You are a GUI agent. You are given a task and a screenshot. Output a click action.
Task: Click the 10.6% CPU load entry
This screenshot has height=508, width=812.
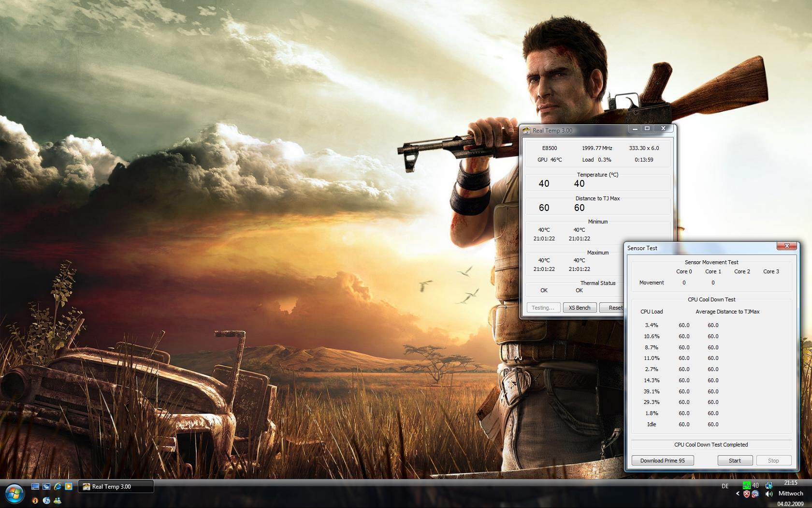[652, 336]
